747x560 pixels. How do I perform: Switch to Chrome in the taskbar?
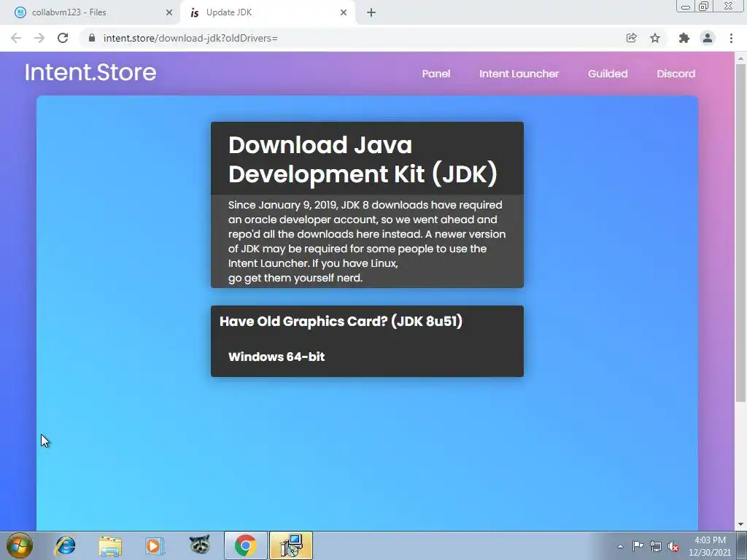[245, 545]
